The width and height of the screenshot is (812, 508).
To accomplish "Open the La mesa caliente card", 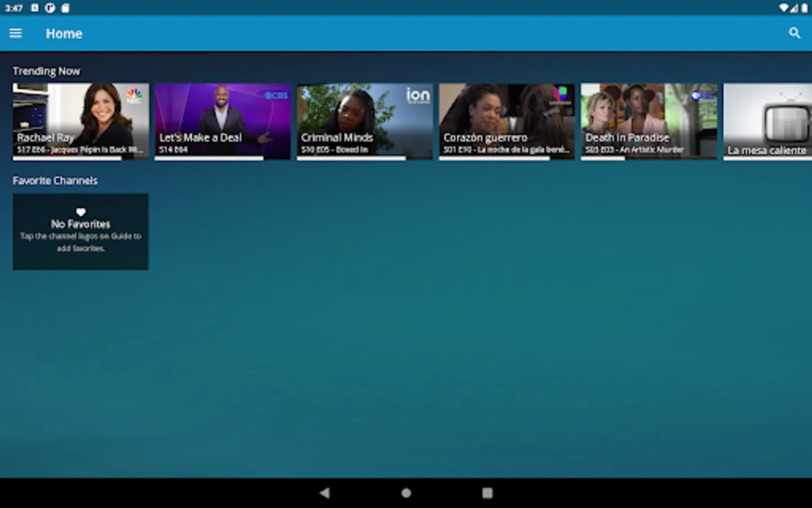I will pyautogui.click(x=767, y=121).
